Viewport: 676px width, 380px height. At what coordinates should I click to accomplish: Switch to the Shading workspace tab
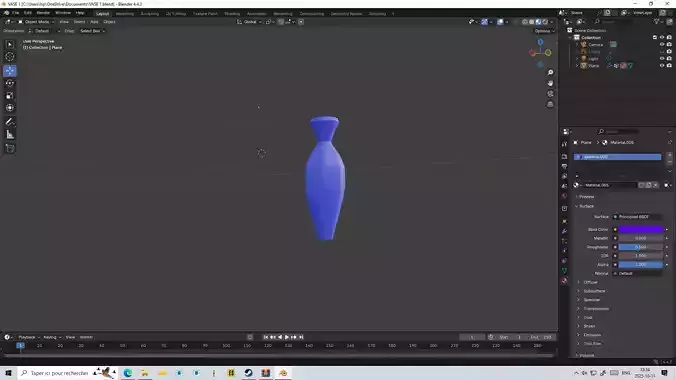tap(232, 14)
